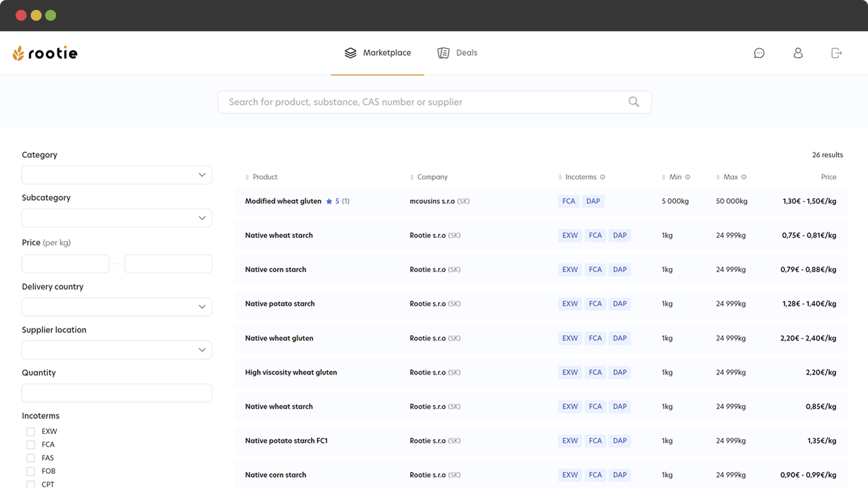
Task: Click the 5 000kg min value
Action: (x=675, y=201)
